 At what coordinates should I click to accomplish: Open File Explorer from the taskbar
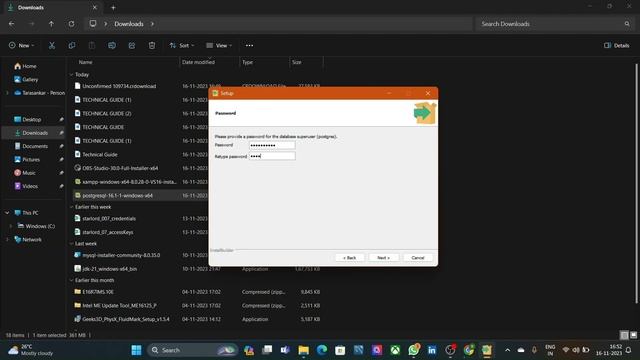[303, 350]
